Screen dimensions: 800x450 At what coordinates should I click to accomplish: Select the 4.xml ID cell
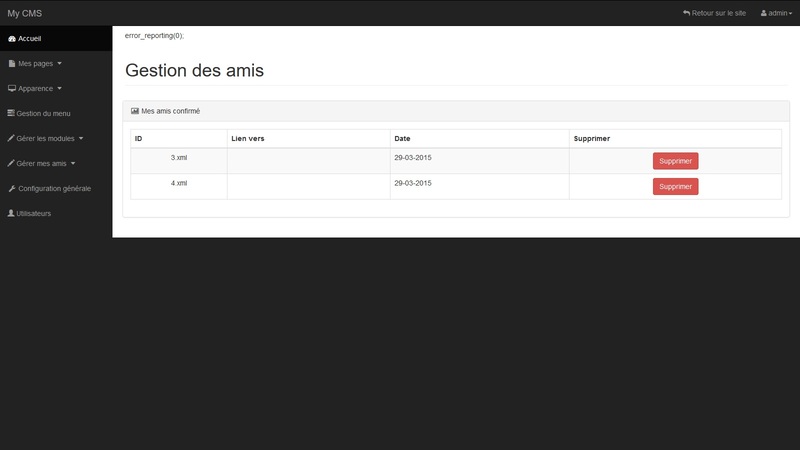(179, 183)
